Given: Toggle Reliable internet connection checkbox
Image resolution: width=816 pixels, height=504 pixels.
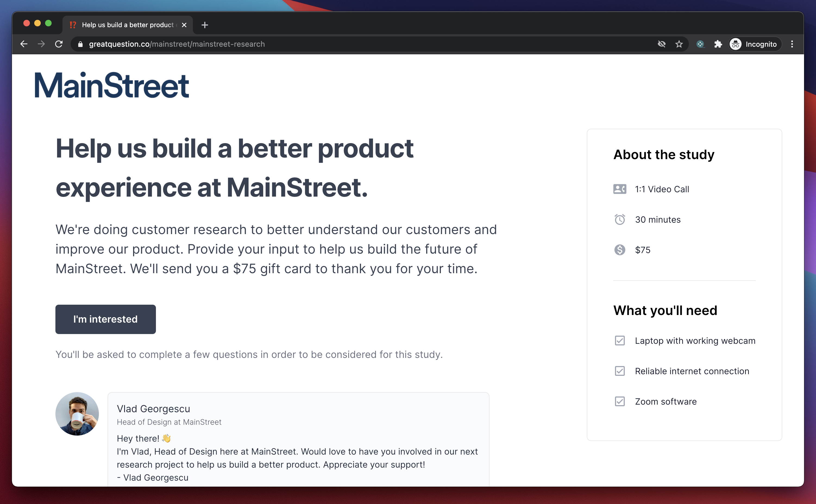Looking at the screenshot, I should coord(620,371).
